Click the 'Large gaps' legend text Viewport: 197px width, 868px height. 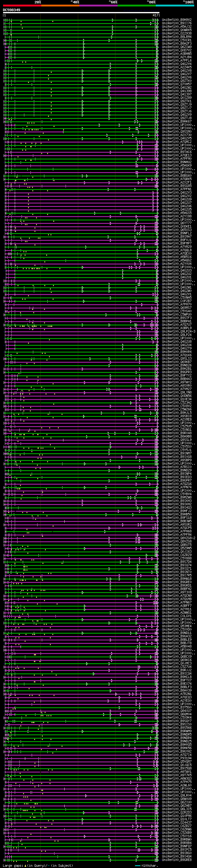[x=13, y=866]
